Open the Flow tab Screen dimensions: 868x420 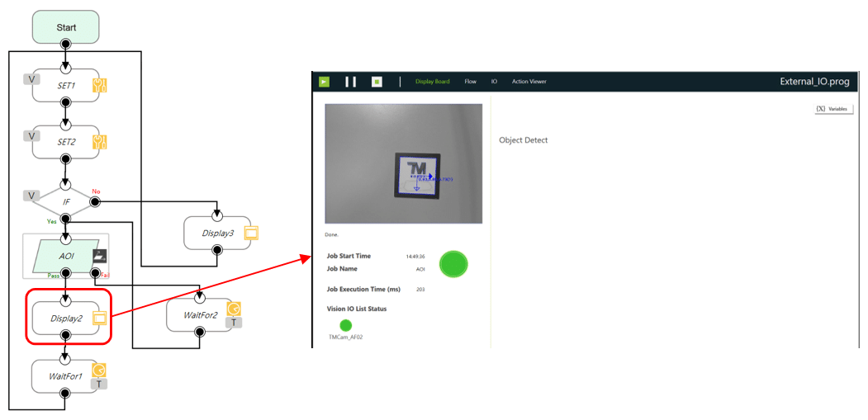470,82
